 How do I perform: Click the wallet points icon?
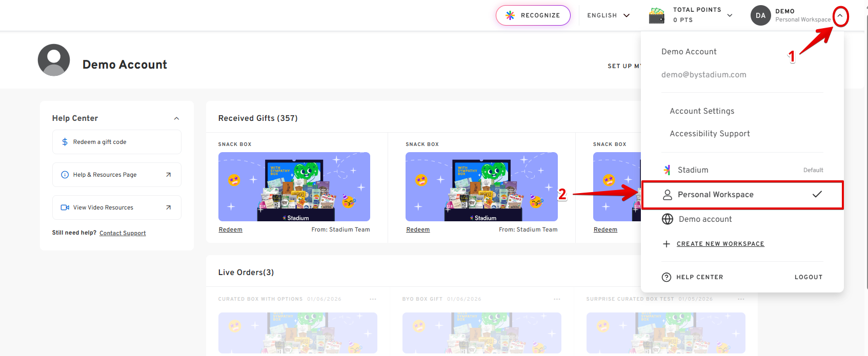pos(657,15)
